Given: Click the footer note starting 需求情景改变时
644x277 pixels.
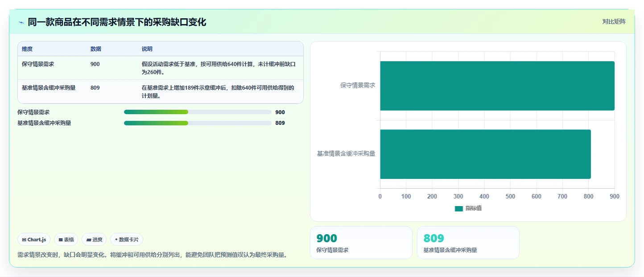Looking at the screenshot, I should click(153, 255).
